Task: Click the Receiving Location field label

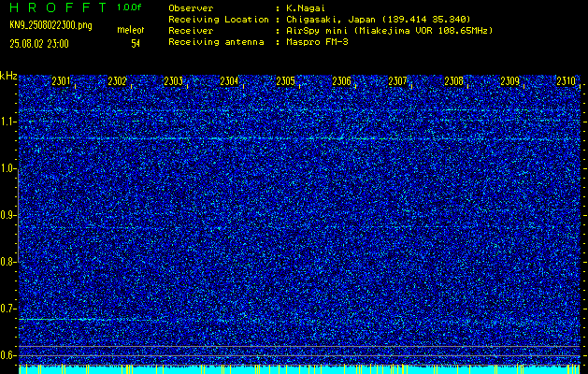Action: click(219, 20)
